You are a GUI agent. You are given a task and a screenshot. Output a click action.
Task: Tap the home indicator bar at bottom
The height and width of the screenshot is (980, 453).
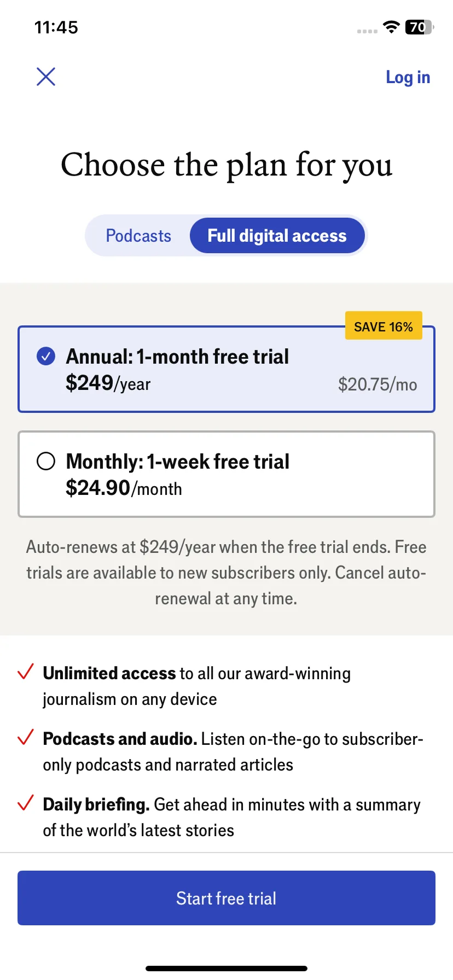226,969
